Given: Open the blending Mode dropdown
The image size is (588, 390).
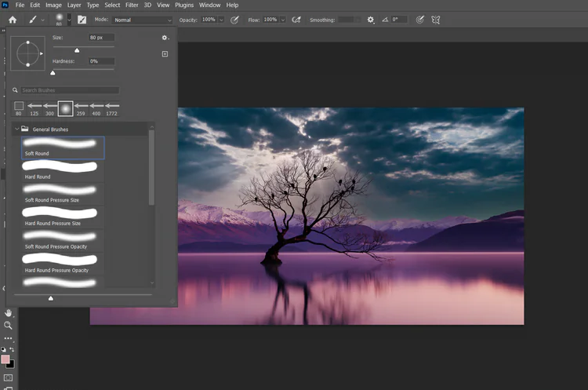Looking at the screenshot, I should click(x=143, y=19).
